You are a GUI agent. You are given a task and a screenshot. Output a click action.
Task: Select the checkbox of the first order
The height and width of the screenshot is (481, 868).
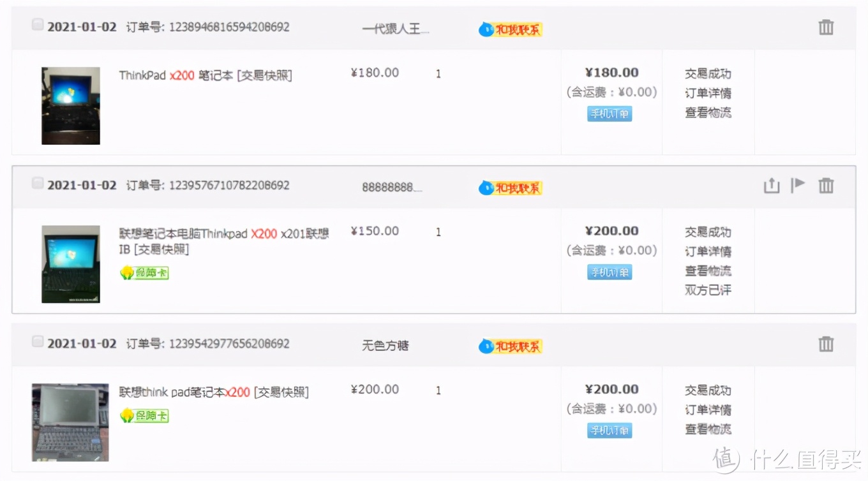tap(37, 24)
